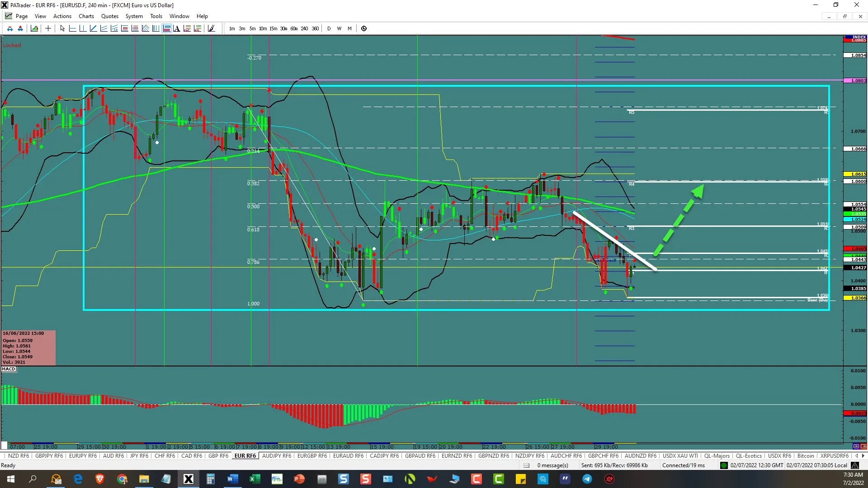868x488 pixels.
Task: Open Brave browser from the taskbar
Action: click(100, 479)
